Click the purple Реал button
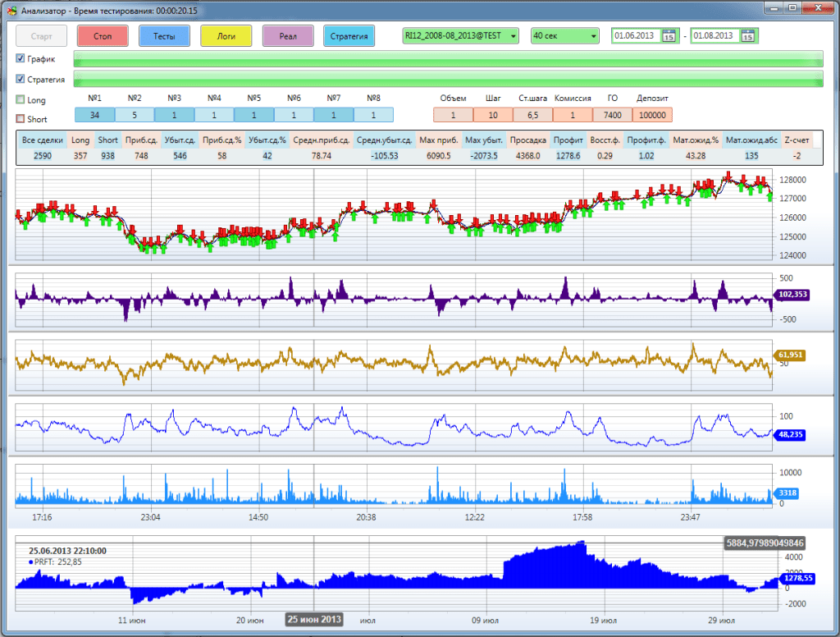 288,36
